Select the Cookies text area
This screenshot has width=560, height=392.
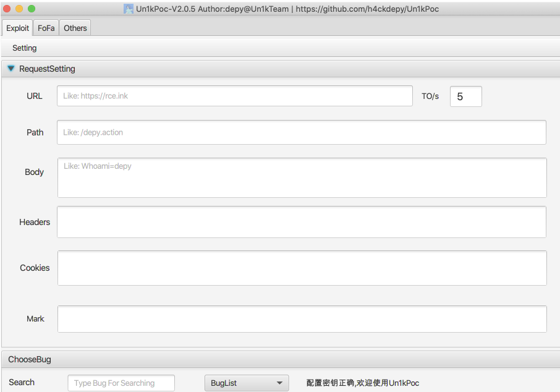point(302,268)
